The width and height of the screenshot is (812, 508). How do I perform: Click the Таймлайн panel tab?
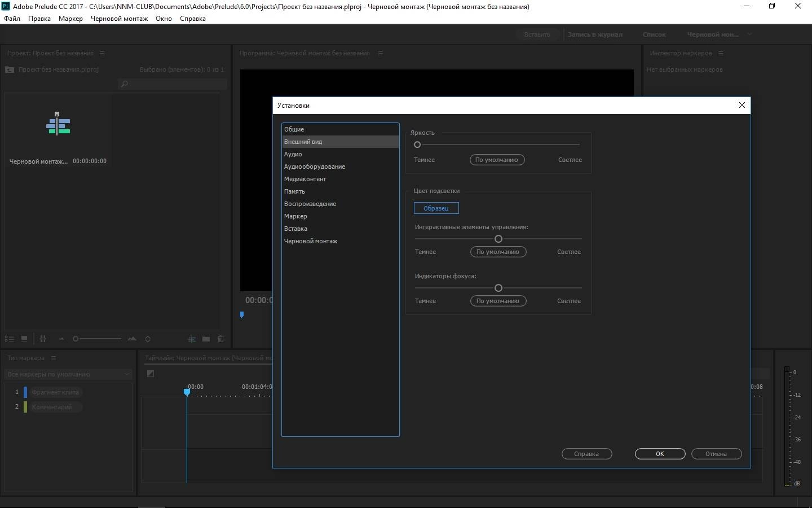(x=209, y=358)
